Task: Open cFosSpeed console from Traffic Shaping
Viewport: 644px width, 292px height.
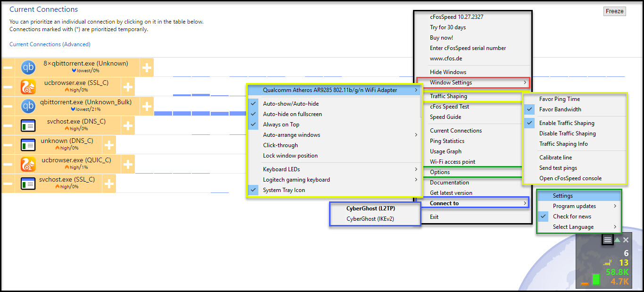Action: (575, 178)
